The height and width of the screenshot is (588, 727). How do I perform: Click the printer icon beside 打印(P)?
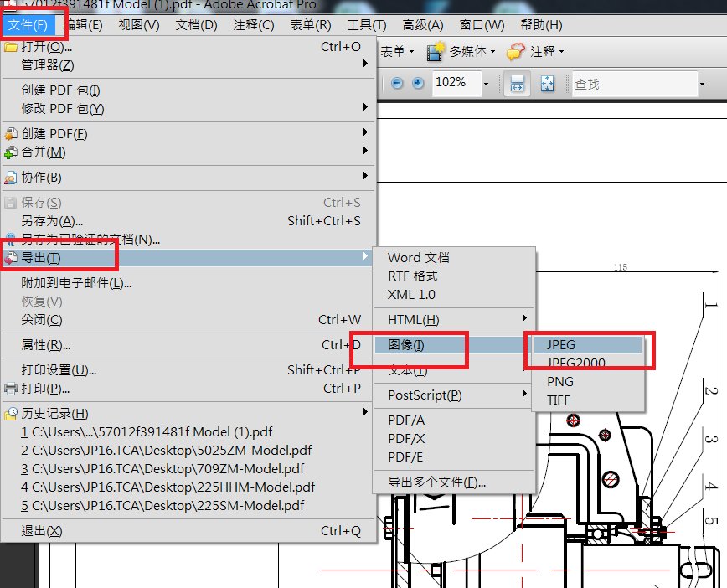pos(11,389)
